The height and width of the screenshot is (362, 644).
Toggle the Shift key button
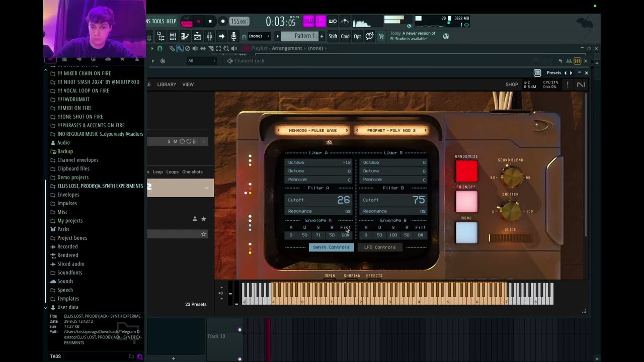coord(333,36)
